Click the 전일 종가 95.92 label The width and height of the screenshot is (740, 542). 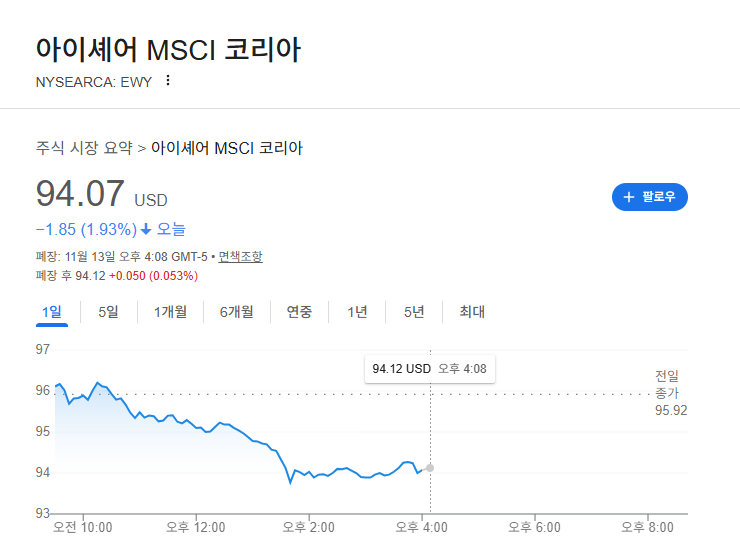tap(671, 393)
